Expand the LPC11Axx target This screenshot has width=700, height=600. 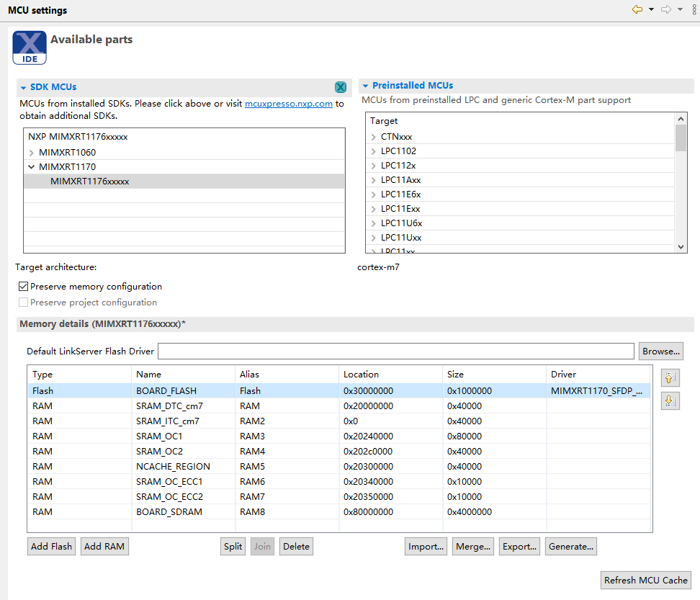tap(373, 180)
